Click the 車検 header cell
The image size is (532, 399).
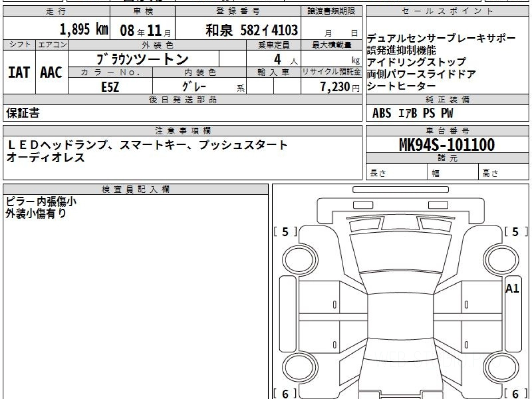click(142, 12)
